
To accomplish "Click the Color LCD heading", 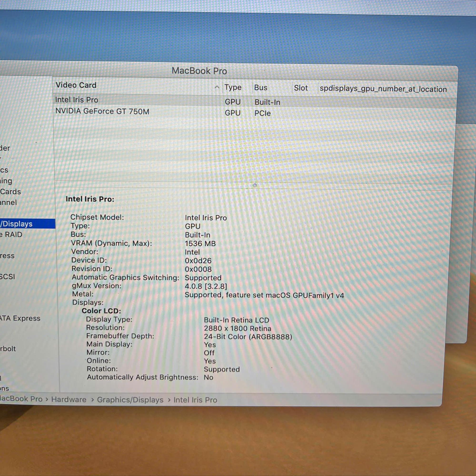I will 101,311.
